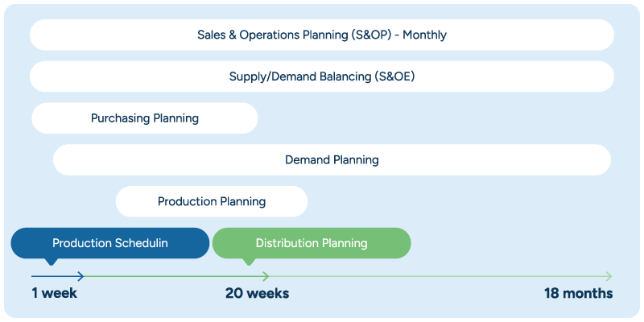Click the blue pointer notch under Production Schedulin

coord(52,261)
